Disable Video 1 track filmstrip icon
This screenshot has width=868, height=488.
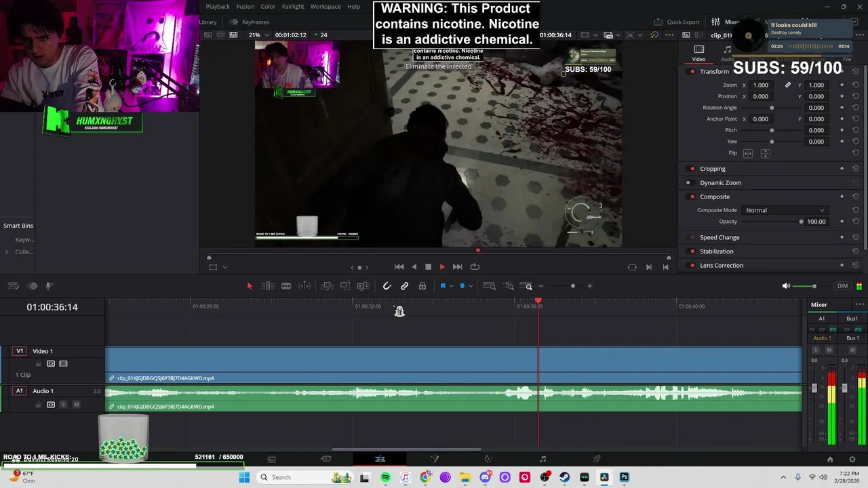coord(63,364)
